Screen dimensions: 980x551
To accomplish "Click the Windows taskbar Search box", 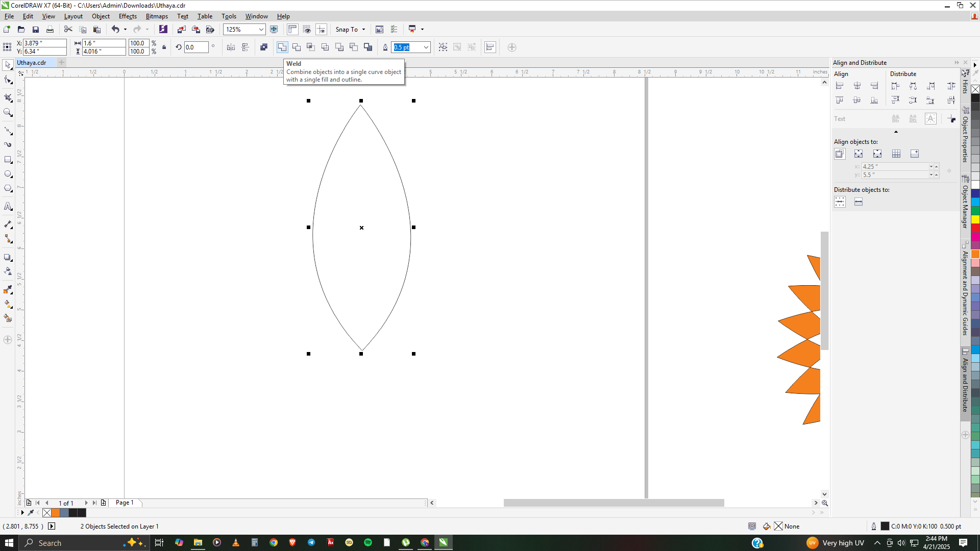I will (84, 543).
